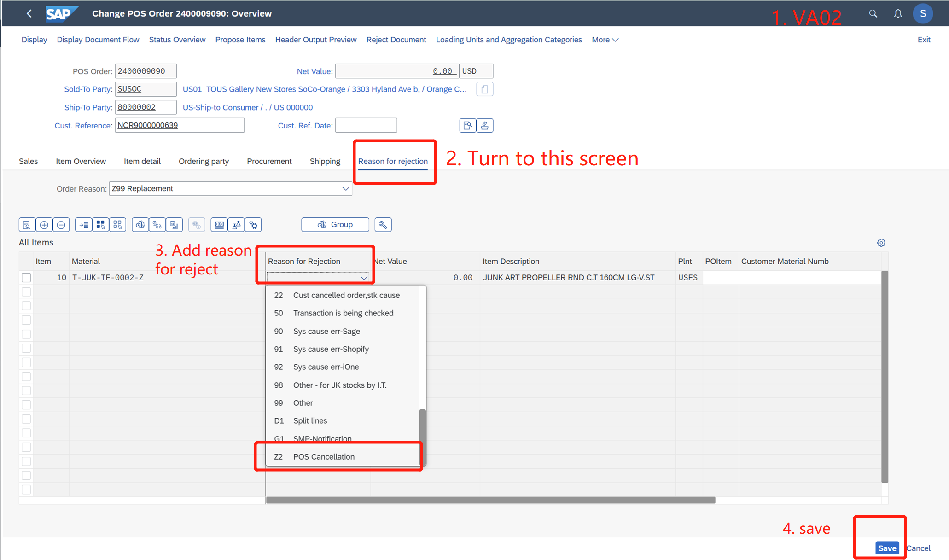Screen dimensions: 949x560
Task: Click the wrench icon beside Group
Action: click(x=383, y=225)
